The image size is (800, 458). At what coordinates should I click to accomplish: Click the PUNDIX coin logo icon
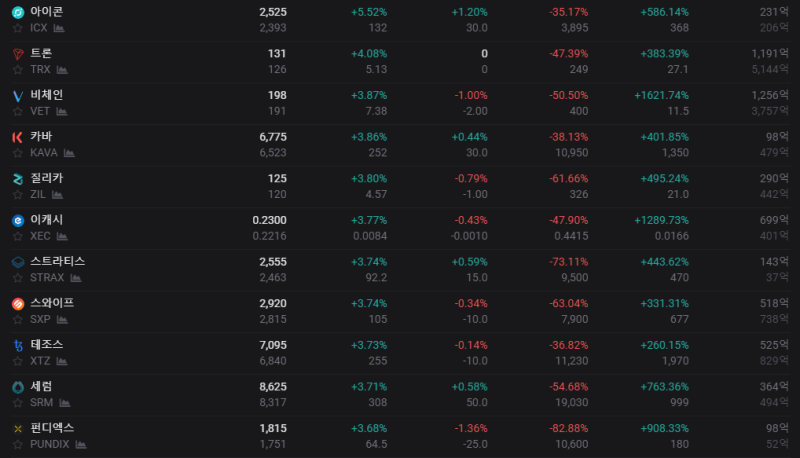click(18, 429)
